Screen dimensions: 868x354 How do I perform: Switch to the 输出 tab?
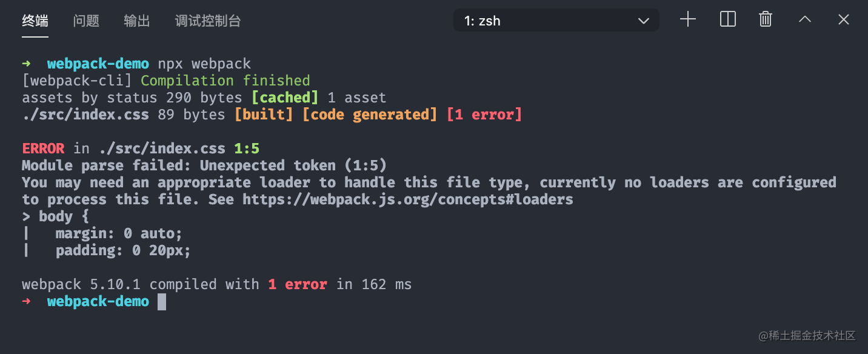click(137, 21)
